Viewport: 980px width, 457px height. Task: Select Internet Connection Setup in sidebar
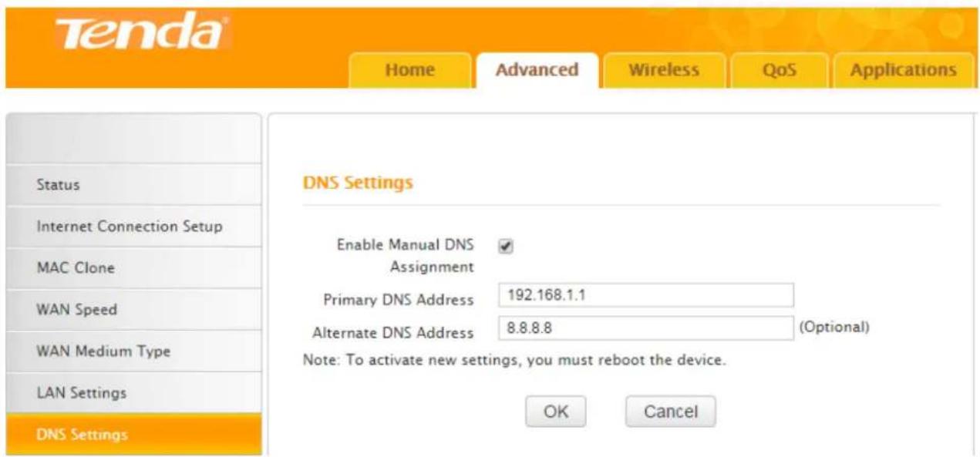[x=133, y=227]
